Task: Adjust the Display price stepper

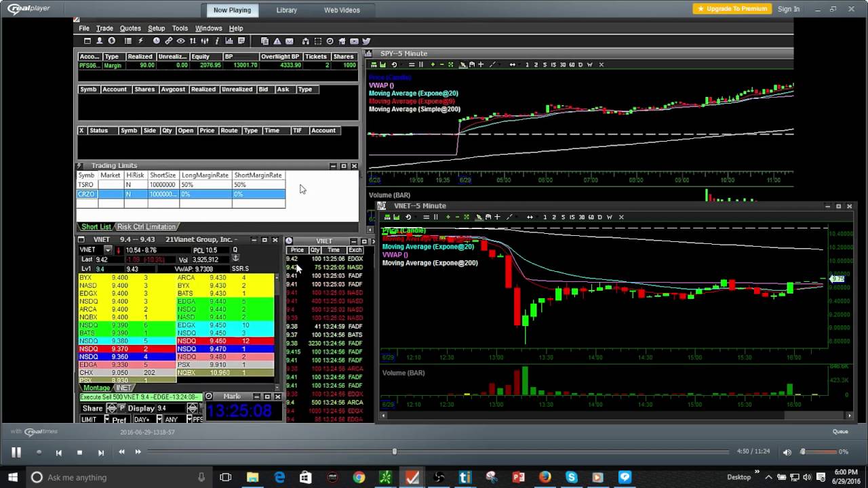Action: pyautogui.click(x=193, y=408)
